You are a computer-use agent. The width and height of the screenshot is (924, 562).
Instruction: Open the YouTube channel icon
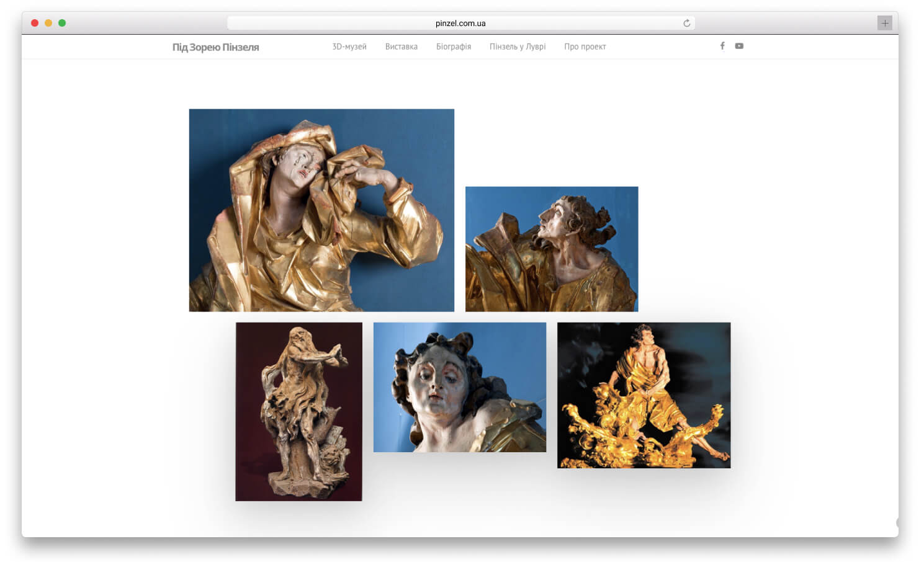[739, 46]
